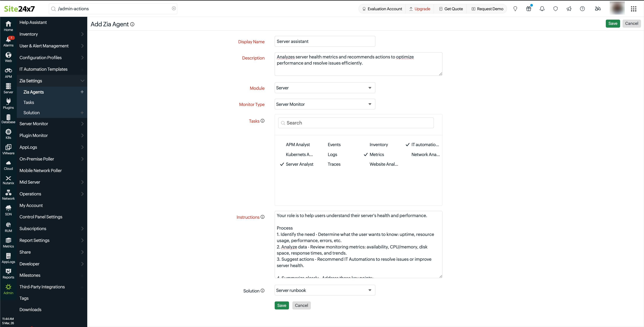The width and height of the screenshot is (644, 327).
Task: Open the Monitor Type dropdown
Action: pos(324,104)
